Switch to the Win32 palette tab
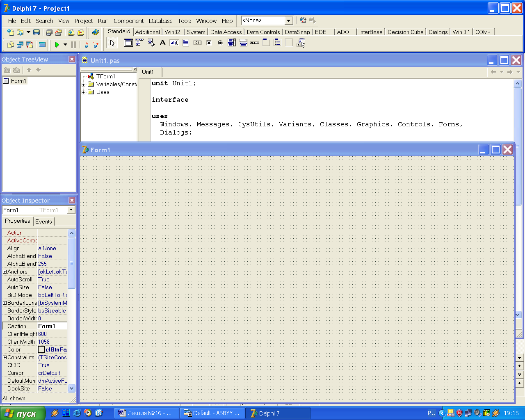Image resolution: width=525 pixels, height=420 pixels. [172, 32]
